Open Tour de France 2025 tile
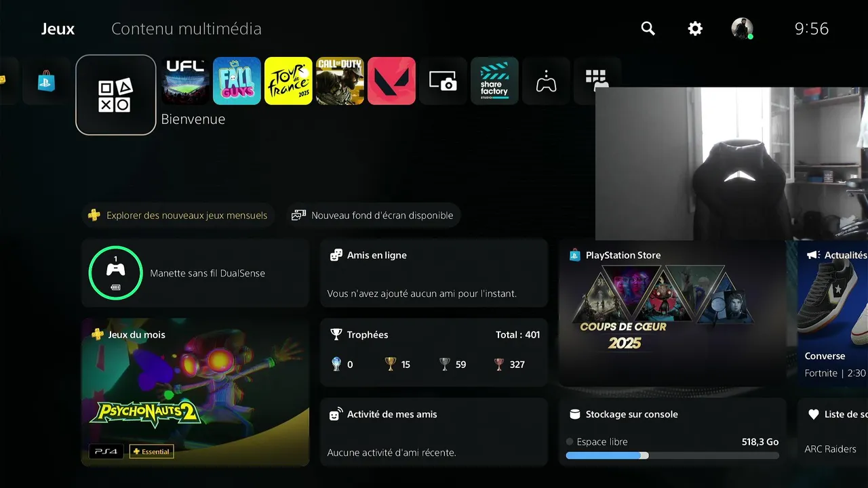868x488 pixels. click(288, 81)
